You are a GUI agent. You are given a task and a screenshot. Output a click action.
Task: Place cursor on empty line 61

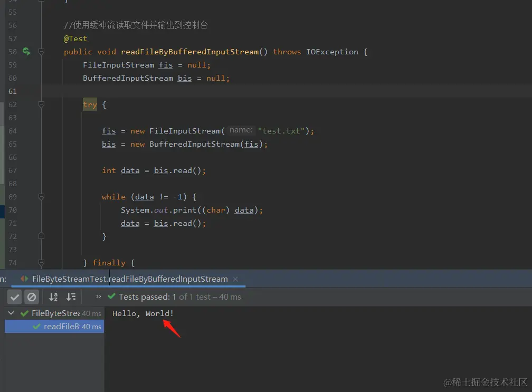tap(271, 91)
